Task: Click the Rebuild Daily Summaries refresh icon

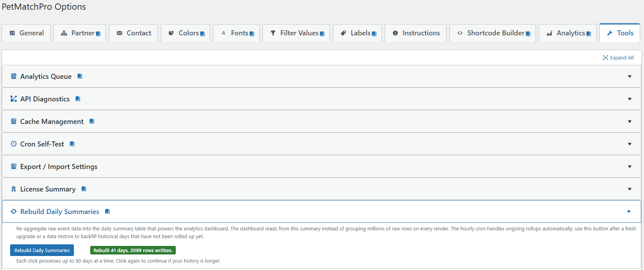Action: tap(14, 211)
